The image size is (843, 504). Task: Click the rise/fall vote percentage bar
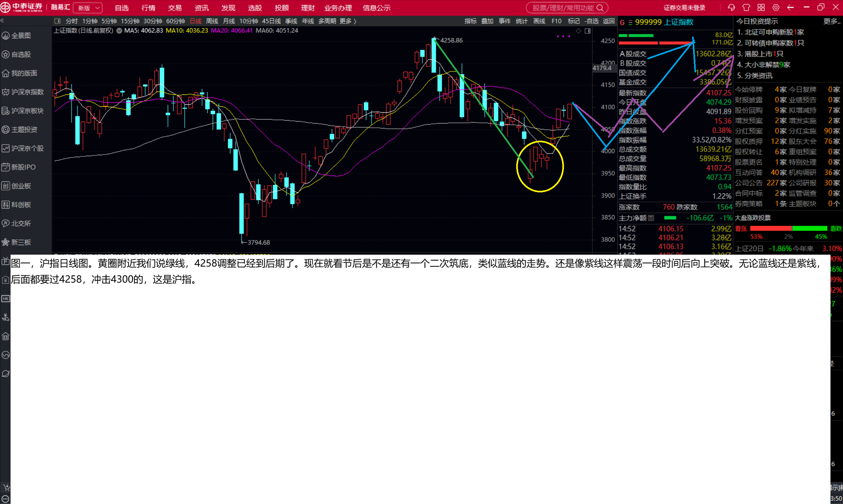point(788,228)
